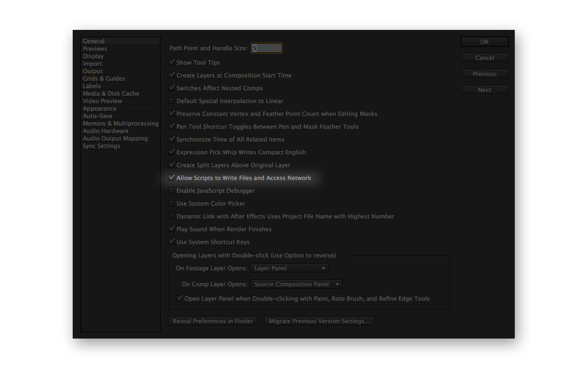The height and width of the screenshot is (369, 588).
Task: Open the Media & Disk Cache category
Action: pyautogui.click(x=111, y=93)
